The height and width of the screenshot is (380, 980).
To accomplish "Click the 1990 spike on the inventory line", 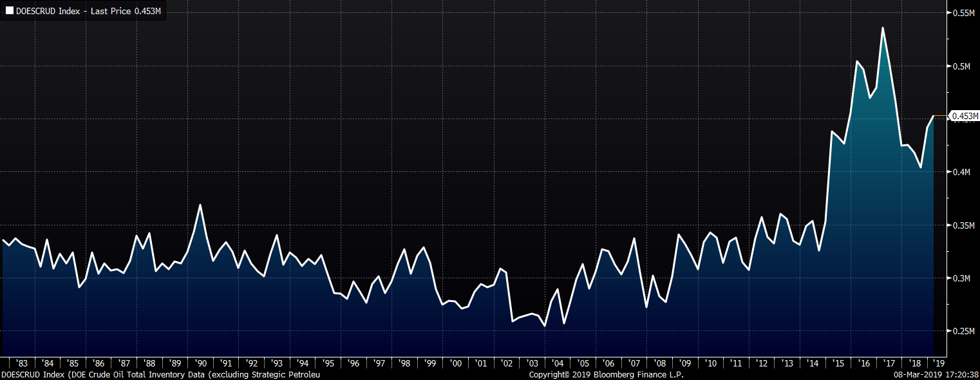I will 200,205.
